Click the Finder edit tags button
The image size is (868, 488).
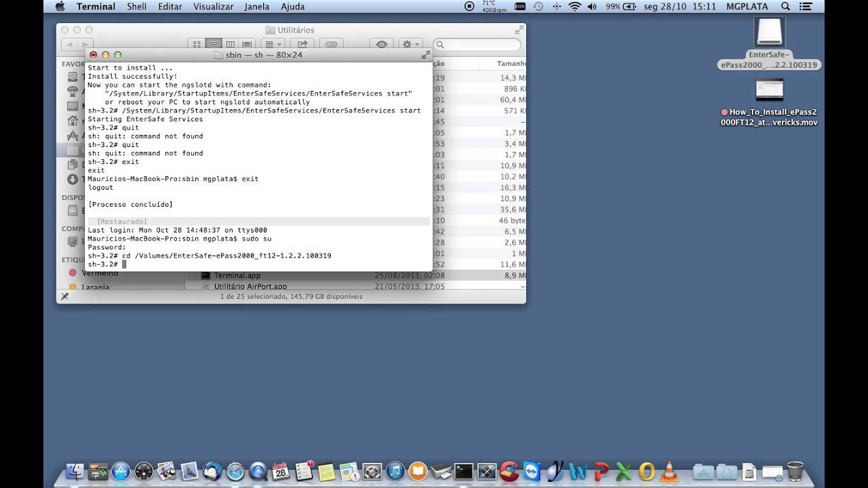point(331,44)
